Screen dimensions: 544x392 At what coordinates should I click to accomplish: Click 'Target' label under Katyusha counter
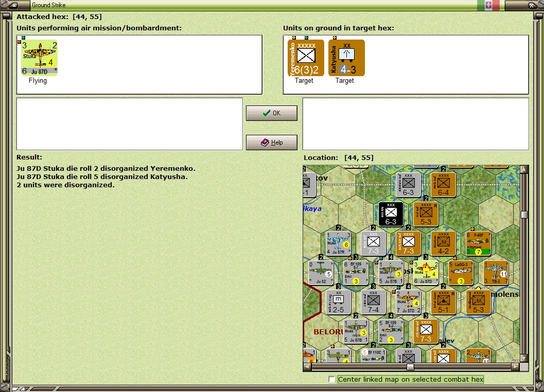(344, 80)
